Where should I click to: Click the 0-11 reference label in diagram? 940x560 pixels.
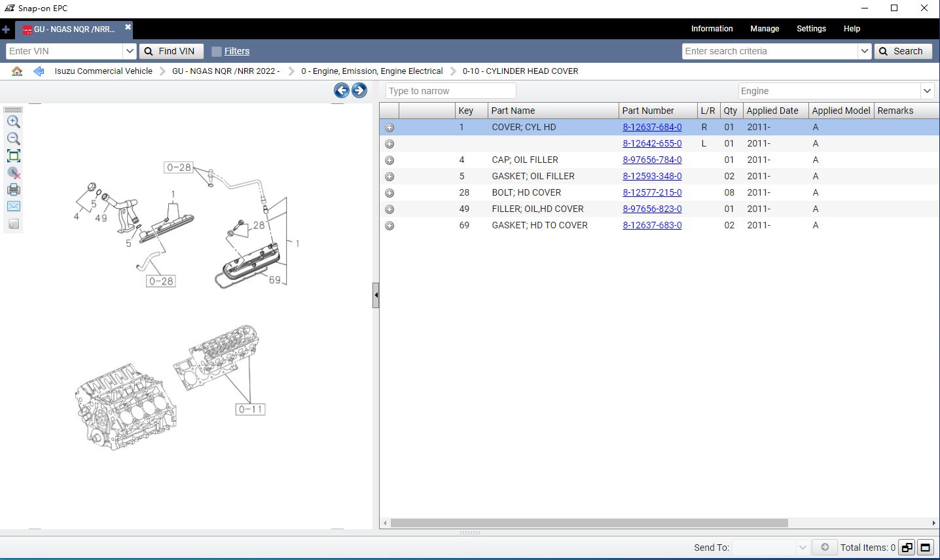coord(251,410)
